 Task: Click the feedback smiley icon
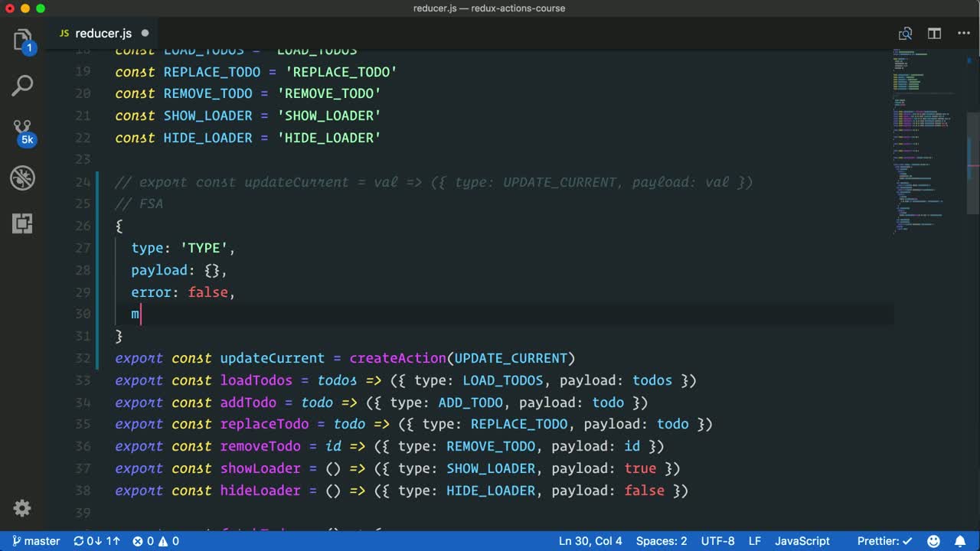pyautogui.click(x=933, y=541)
